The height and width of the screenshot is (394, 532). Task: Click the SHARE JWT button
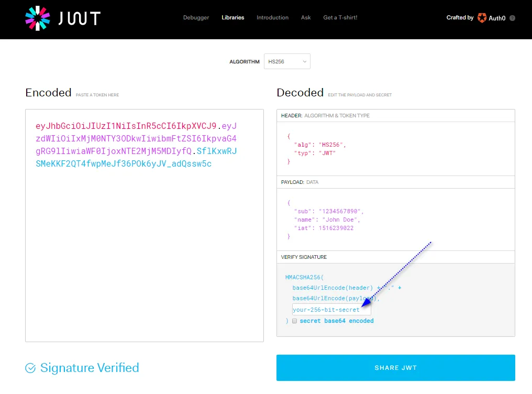coord(396,368)
